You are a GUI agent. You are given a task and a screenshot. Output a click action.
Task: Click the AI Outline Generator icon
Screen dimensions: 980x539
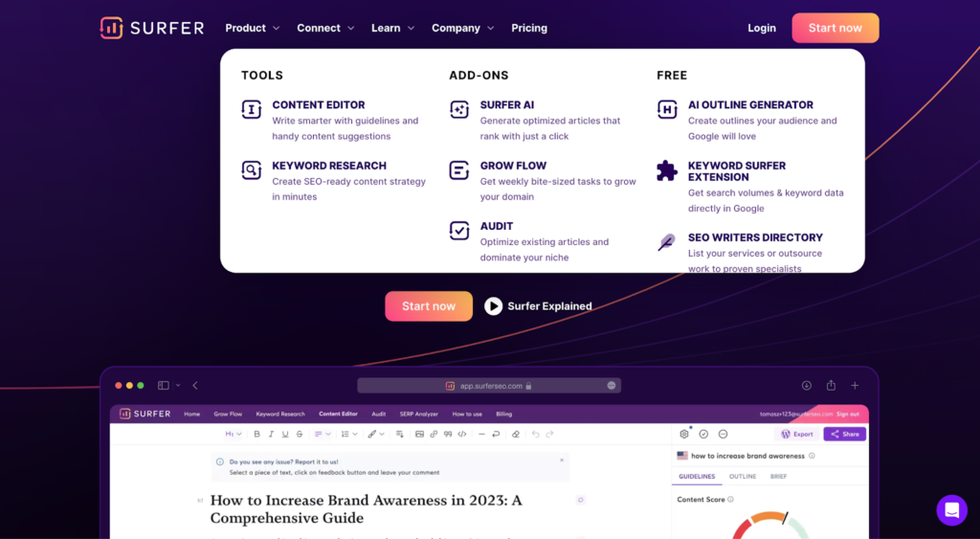click(667, 109)
